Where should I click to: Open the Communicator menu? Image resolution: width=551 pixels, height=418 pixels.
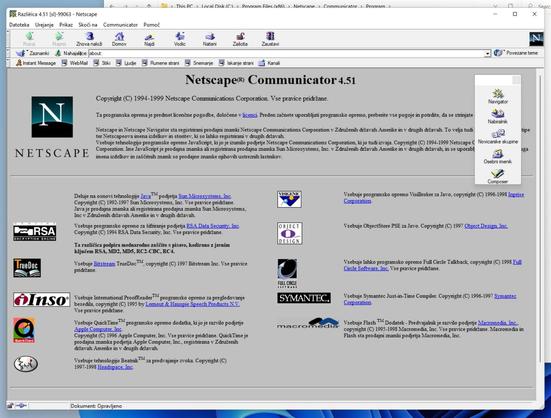point(120,25)
